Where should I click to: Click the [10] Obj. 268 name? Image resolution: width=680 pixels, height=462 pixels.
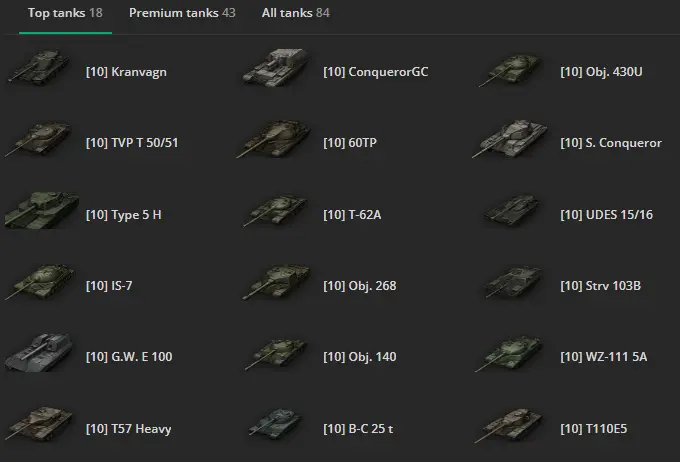click(x=360, y=286)
